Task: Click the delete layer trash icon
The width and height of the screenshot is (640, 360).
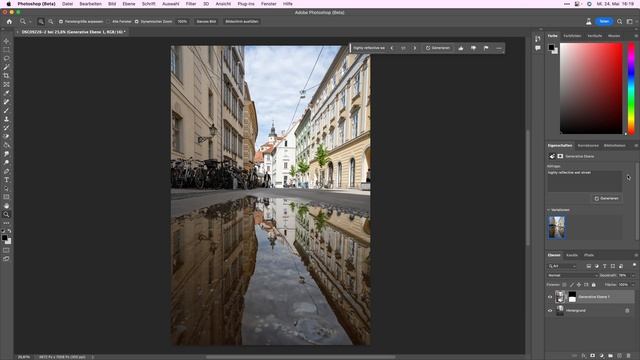Action: pos(629,356)
